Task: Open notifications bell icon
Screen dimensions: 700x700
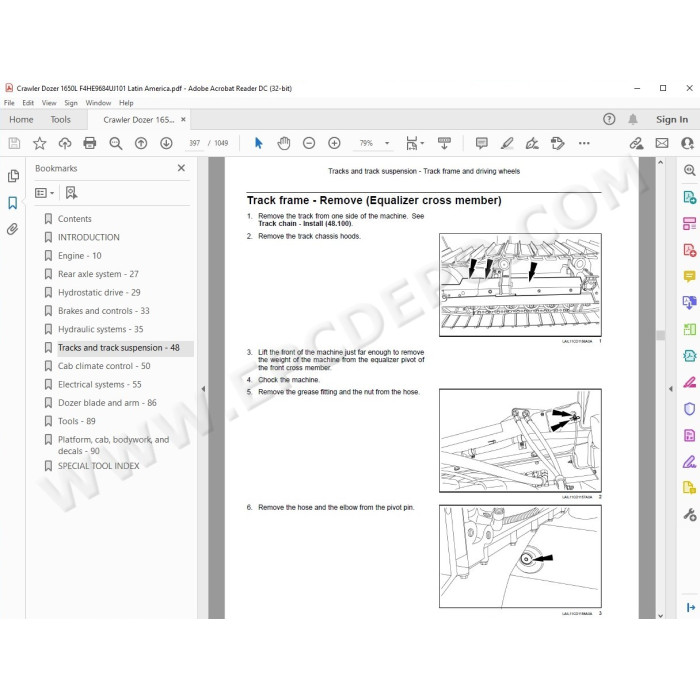Action: (x=633, y=119)
